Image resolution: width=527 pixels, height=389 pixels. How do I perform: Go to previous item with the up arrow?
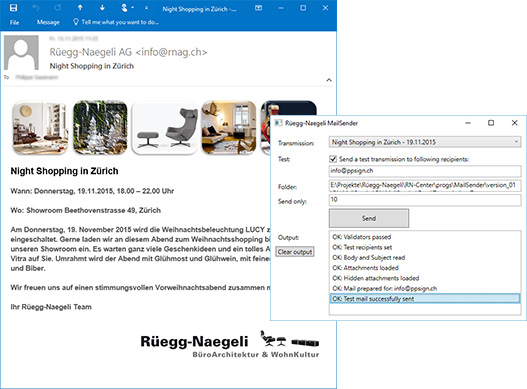tap(80, 8)
